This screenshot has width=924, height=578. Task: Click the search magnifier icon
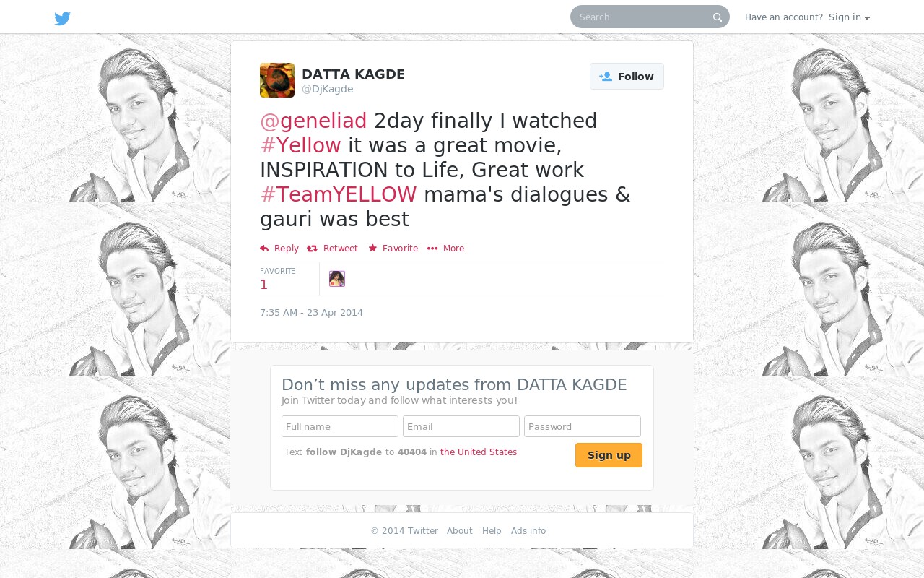718,17
